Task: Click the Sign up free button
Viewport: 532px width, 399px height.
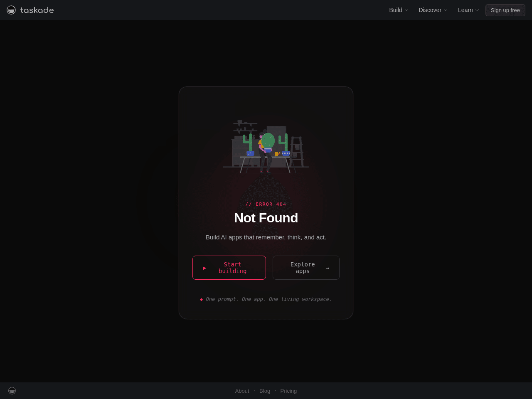Action: point(505,10)
